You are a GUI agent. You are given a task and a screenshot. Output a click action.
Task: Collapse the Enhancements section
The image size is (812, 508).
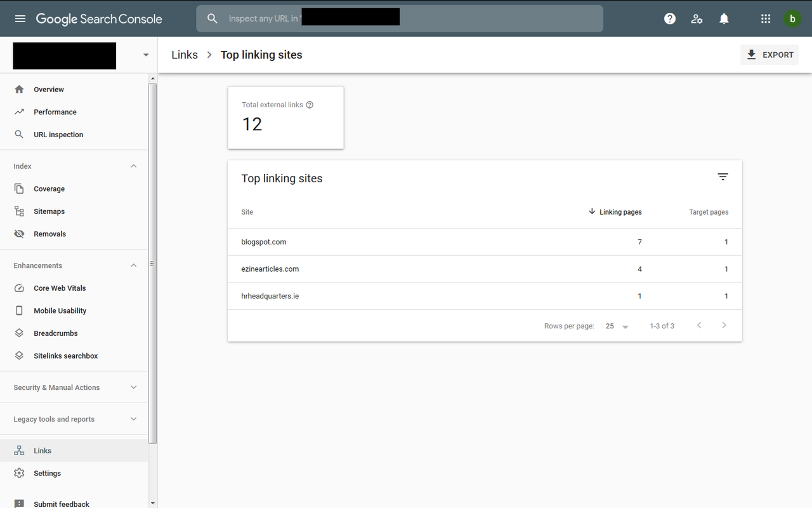(133, 265)
